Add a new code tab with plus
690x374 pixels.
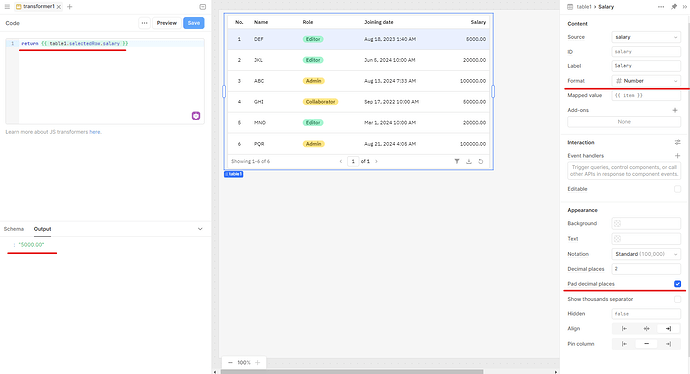pos(70,7)
